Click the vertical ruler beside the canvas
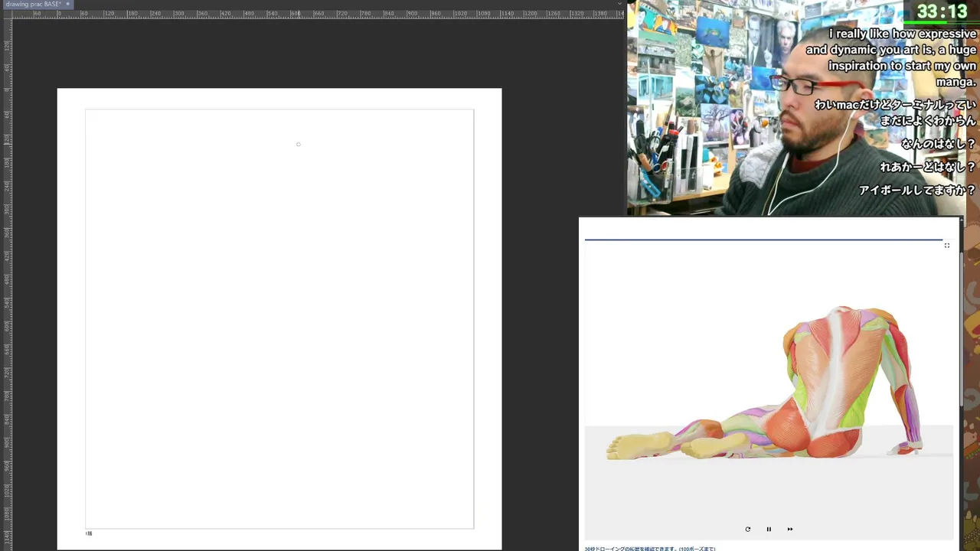This screenshot has height=551, width=980. pyautogui.click(x=7, y=283)
